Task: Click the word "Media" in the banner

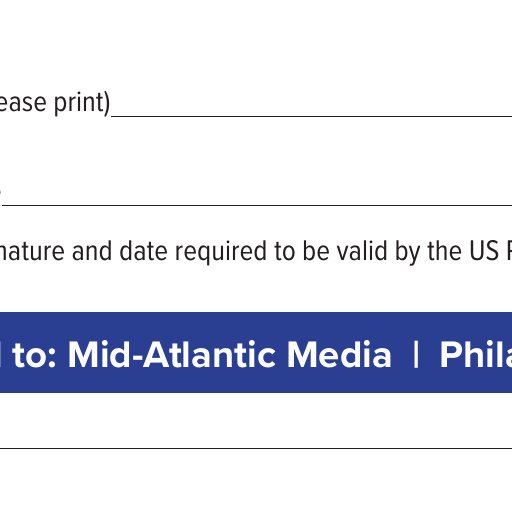Action: 339,354
